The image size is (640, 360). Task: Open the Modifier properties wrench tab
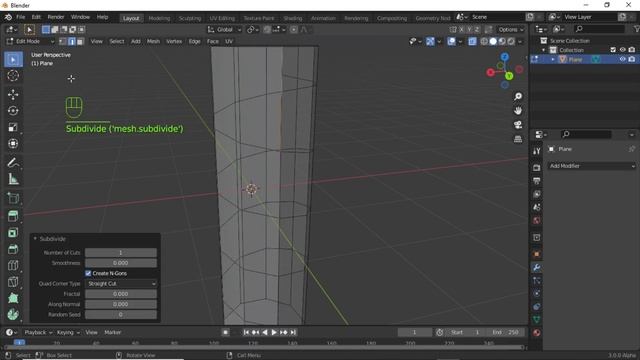[x=537, y=267]
